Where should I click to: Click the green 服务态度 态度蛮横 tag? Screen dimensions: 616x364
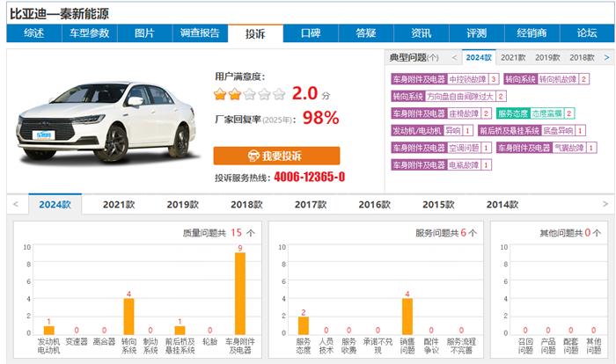pos(535,113)
